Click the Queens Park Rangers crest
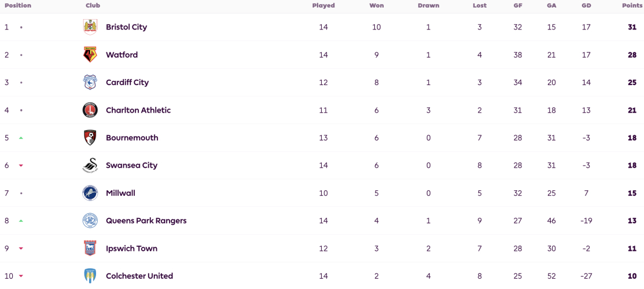 (x=90, y=220)
